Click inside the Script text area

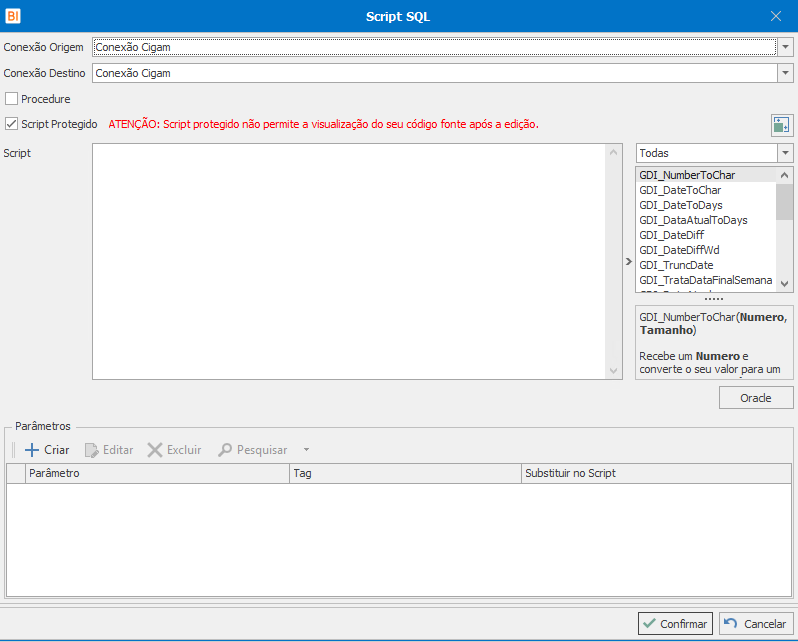click(349, 261)
